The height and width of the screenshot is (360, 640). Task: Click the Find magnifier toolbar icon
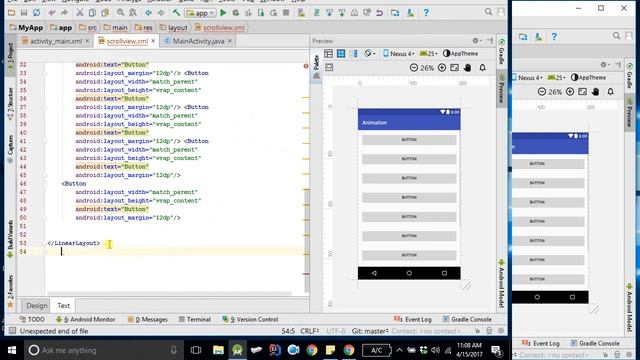(x=120, y=13)
